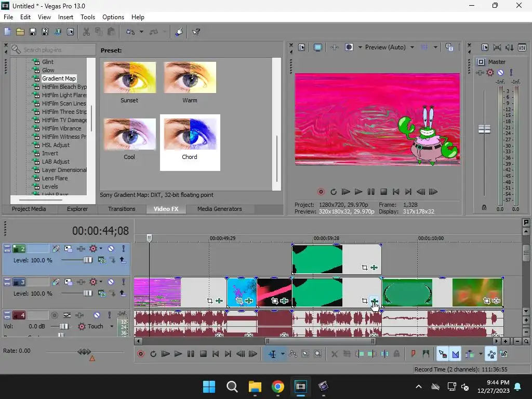This screenshot has height=399, width=532.
Task: Switch to Project Media tab
Action: (29, 209)
